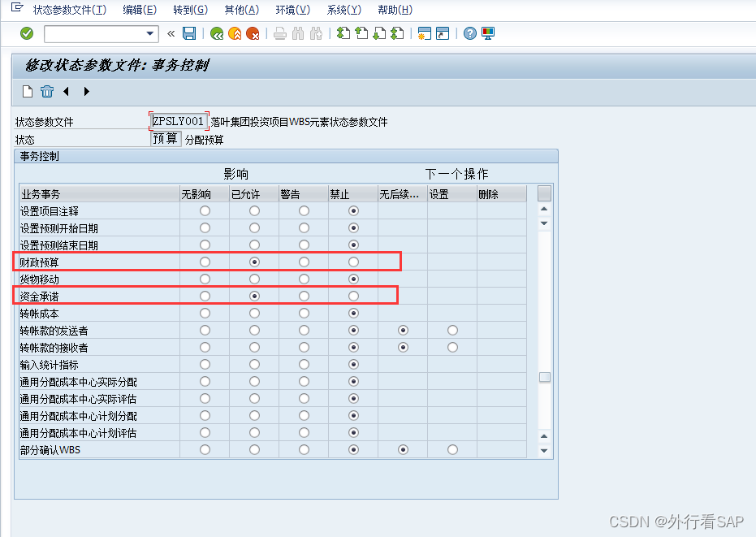Select 已允许 for 输入统计指标

click(255, 364)
